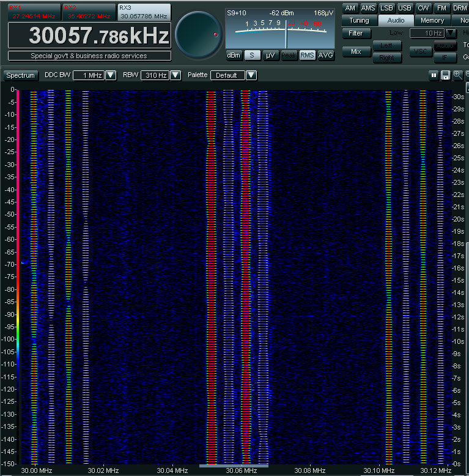Select IF as the VSC source

point(445,58)
